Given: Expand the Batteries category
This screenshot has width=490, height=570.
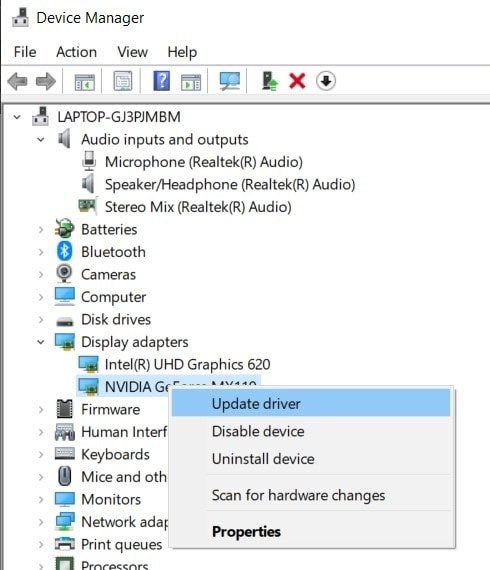Looking at the screenshot, I should point(41,230).
